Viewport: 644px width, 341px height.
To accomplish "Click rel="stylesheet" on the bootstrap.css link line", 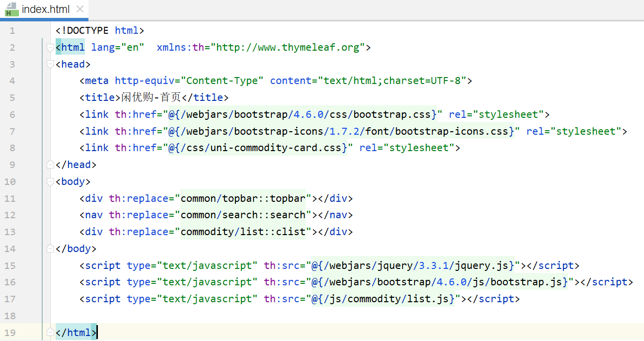I will point(496,114).
